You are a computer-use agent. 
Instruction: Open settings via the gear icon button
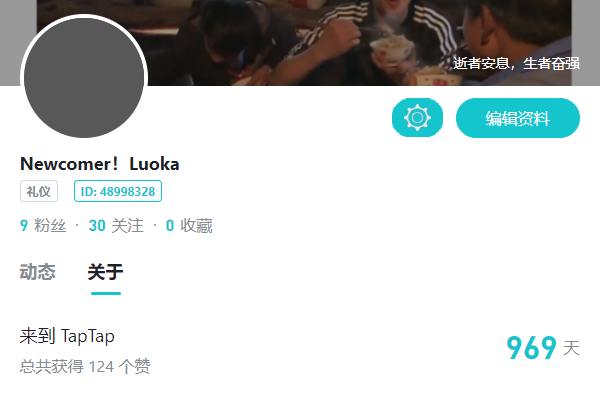(417, 117)
